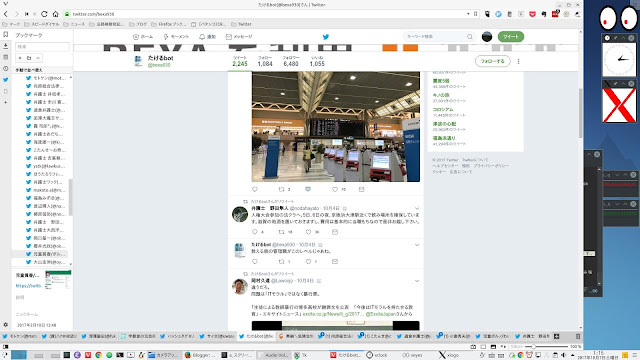Like the airport photo tweet
The image size is (640, 360).
335,189
